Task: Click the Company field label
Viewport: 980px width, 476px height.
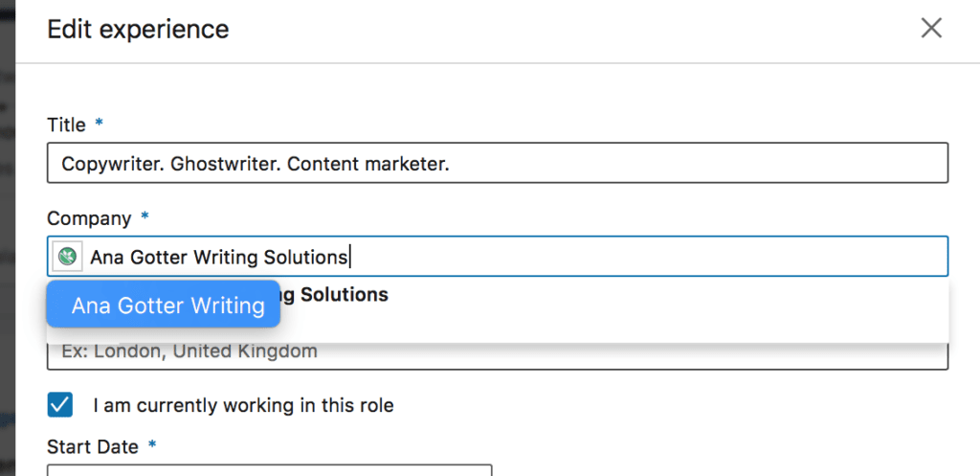Action: coord(89,218)
